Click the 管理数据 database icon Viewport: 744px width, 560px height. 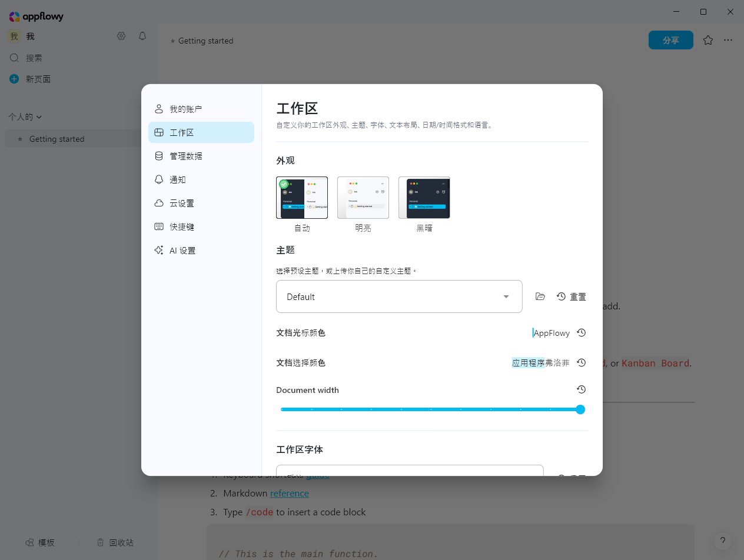click(159, 156)
